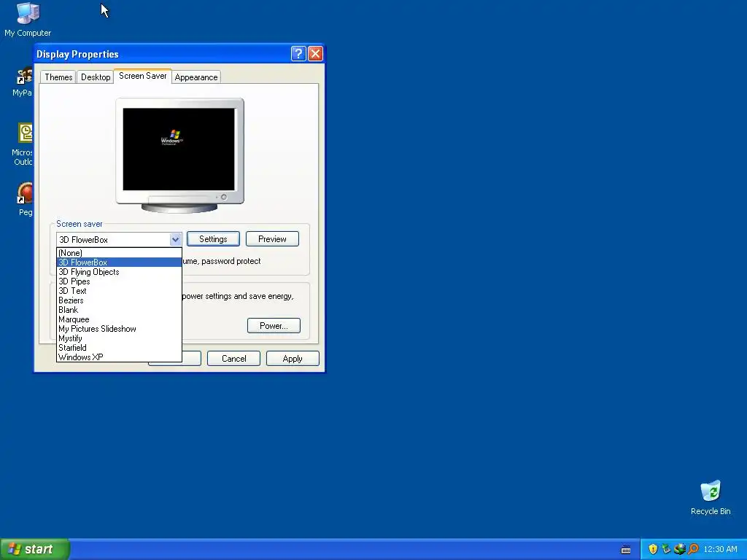The height and width of the screenshot is (560, 747).
Task: Select 3D Text screen saver
Action: (x=119, y=291)
